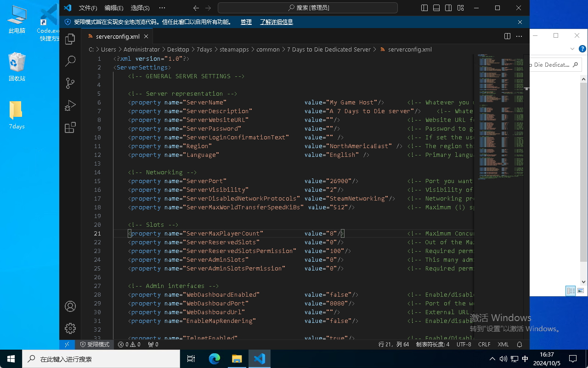This screenshot has width=588, height=368.
Task: Click the search field in the File Explorer window
Action: [x=554, y=65]
